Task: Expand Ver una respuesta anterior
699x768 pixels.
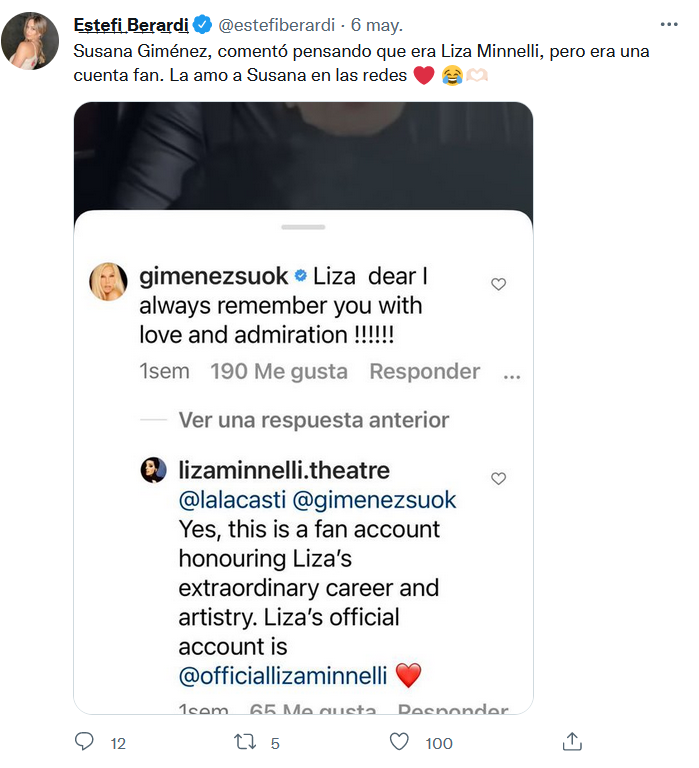Action: pyautogui.click(x=313, y=420)
